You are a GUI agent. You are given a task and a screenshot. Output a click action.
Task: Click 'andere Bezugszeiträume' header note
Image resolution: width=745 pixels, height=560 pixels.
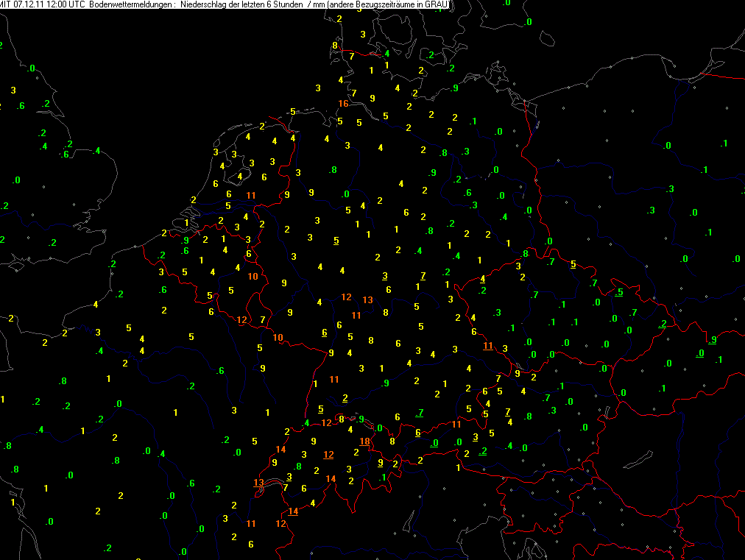click(373, 5)
